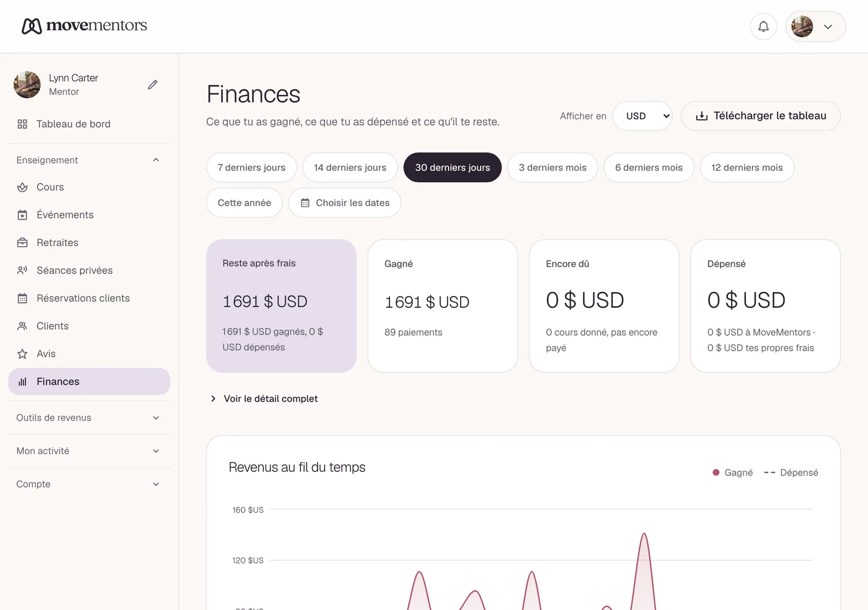868x610 pixels.
Task: Click Lynn Carter's sidebar avatar
Action: (27, 85)
